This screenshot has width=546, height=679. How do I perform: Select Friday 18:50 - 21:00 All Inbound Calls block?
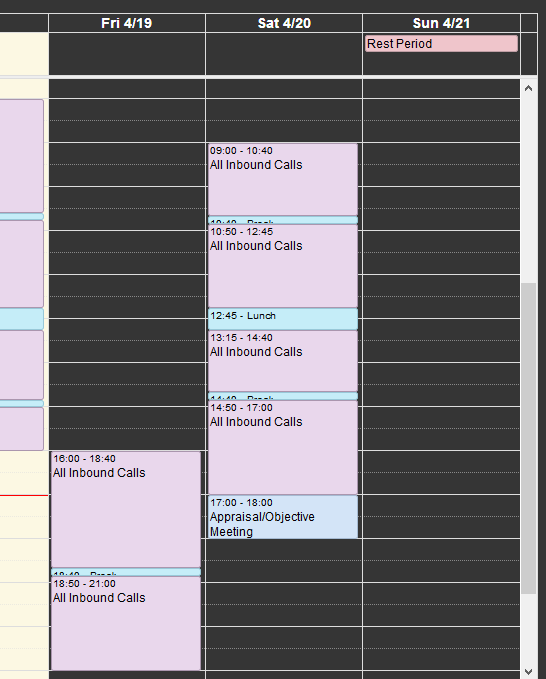(126, 624)
